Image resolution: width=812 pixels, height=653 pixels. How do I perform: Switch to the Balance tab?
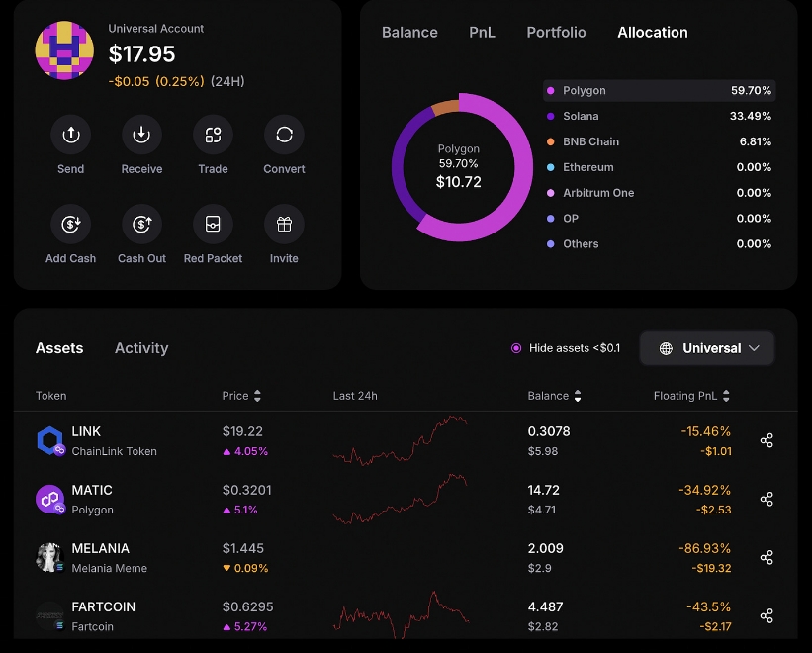coord(409,32)
